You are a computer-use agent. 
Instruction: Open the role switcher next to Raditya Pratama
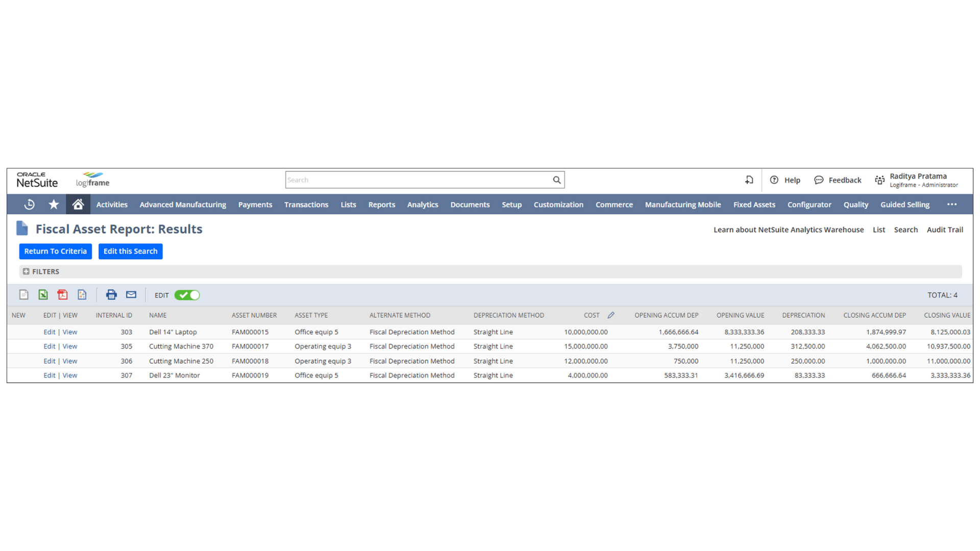(879, 180)
